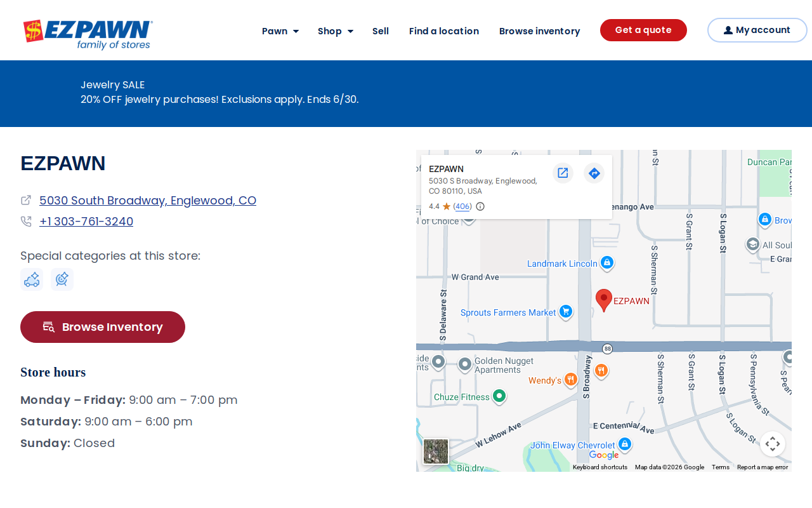Select the Sprouts Farmers Market marker

click(566, 312)
